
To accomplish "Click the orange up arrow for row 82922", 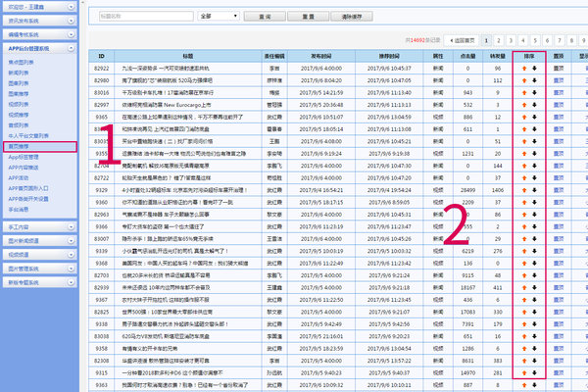I will click(x=523, y=70).
